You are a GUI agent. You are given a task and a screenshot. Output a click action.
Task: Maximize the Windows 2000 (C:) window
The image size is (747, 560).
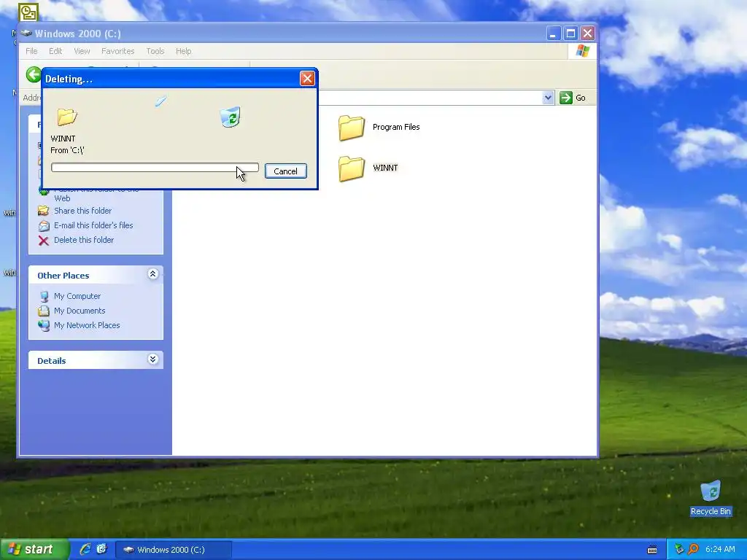coord(570,34)
